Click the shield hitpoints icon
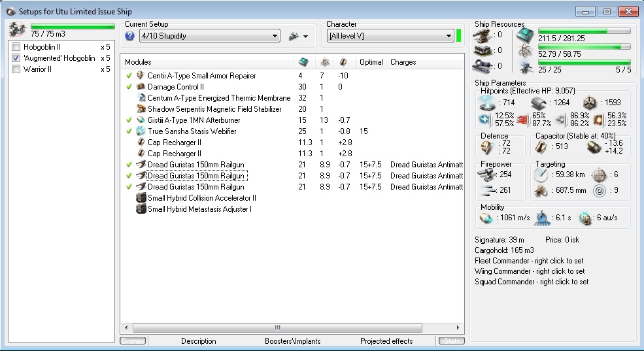Viewport: 644px width, 351px height. (488, 103)
